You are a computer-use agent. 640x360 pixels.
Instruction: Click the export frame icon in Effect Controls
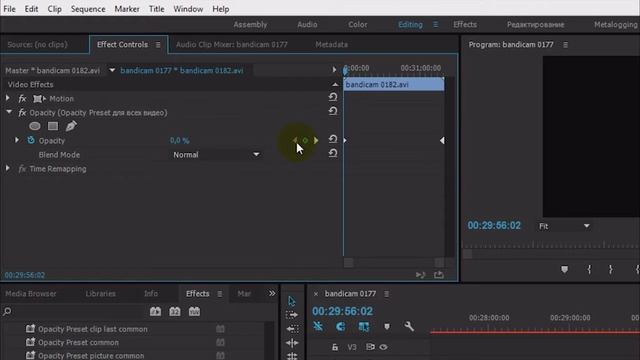click(x=439, y=275)
